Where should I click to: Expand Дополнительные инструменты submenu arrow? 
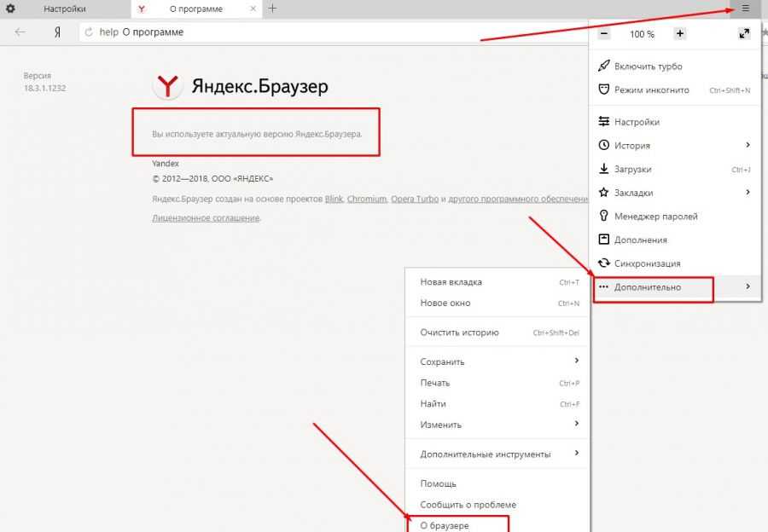(x=577, y=454)
